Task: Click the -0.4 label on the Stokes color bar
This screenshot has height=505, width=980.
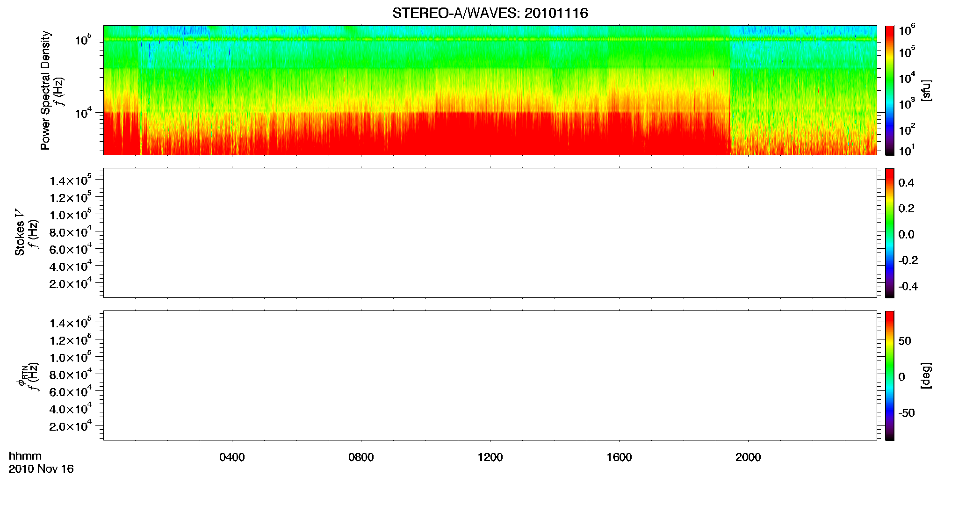Action: (908, 286)
